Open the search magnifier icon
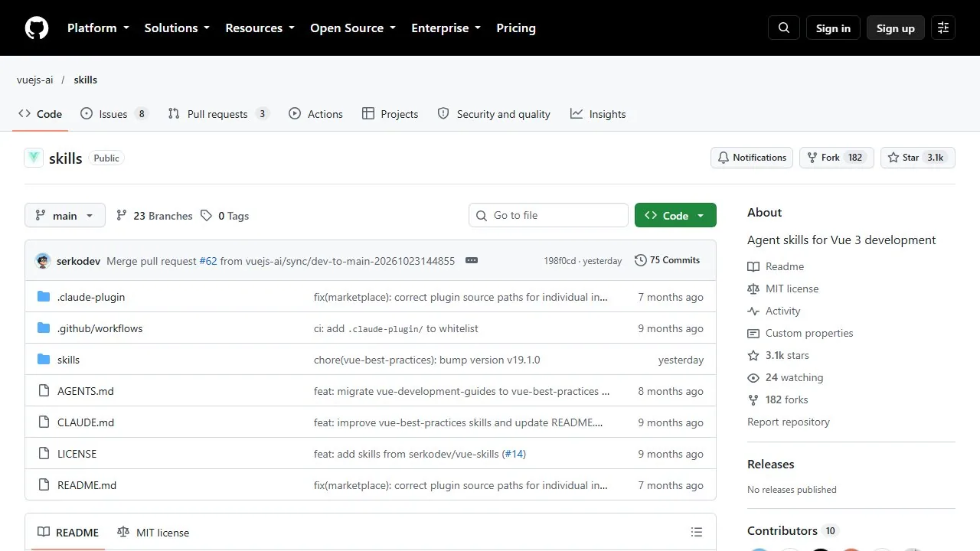980x551 pixels. pos(784,28)
